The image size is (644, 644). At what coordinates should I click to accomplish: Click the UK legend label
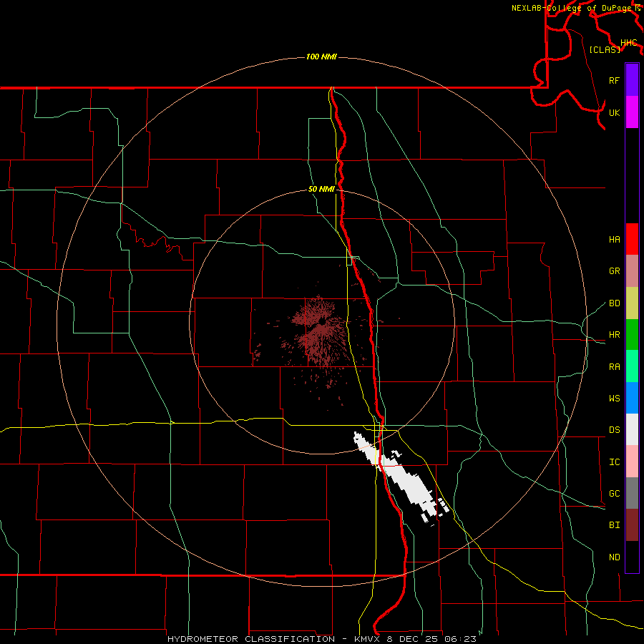click(x=614, y=112)
